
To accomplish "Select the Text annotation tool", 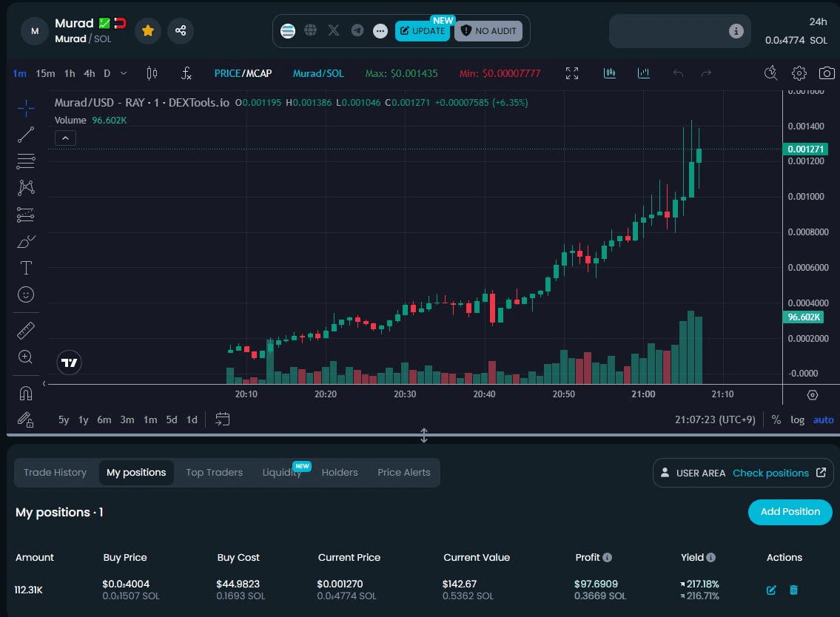I will tap(26, 268).
